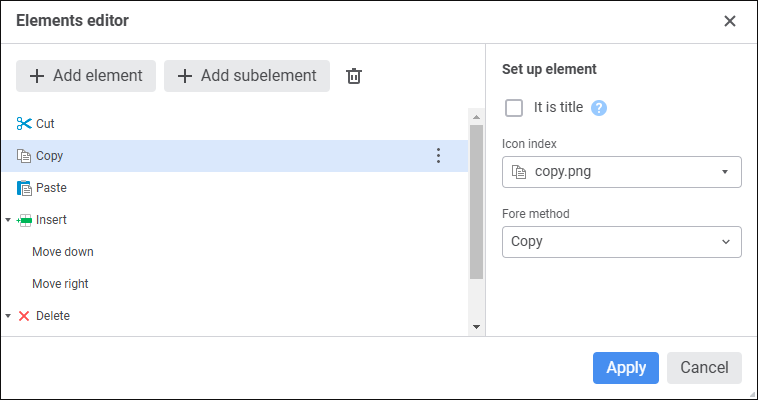
Task: Collapse the Insert tree node
Action: click(8, 220)
